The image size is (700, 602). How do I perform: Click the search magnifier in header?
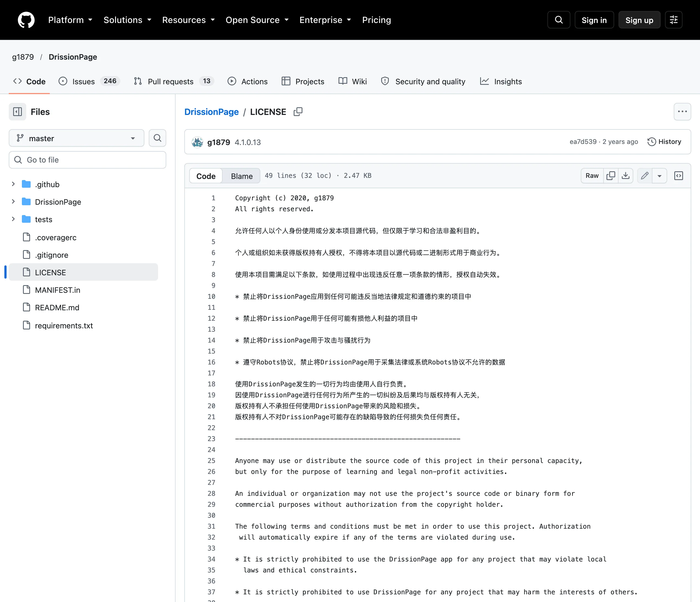coord(559,20)
